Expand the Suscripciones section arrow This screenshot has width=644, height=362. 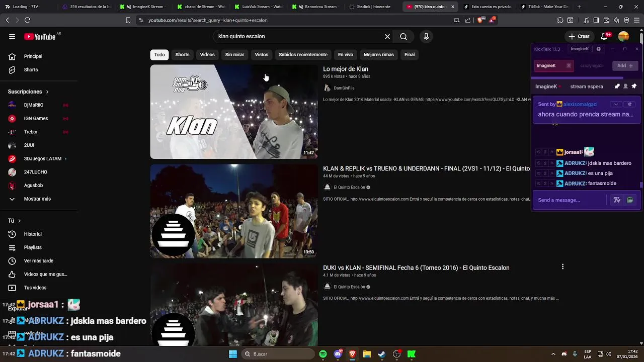(x=47, y=92)
